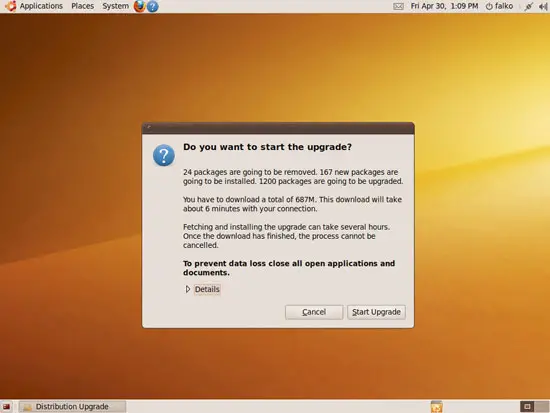
Task: Open the Help launcher icon
Action: tap(152, 6)
